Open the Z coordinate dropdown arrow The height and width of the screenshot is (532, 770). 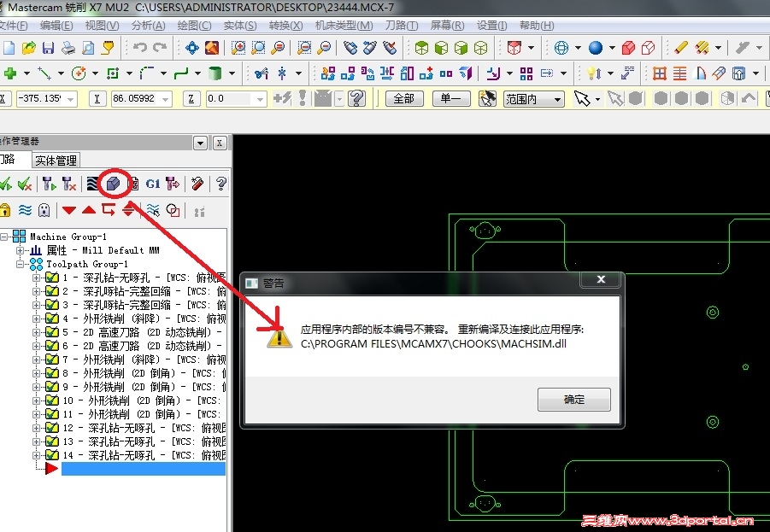click(261, 99)
